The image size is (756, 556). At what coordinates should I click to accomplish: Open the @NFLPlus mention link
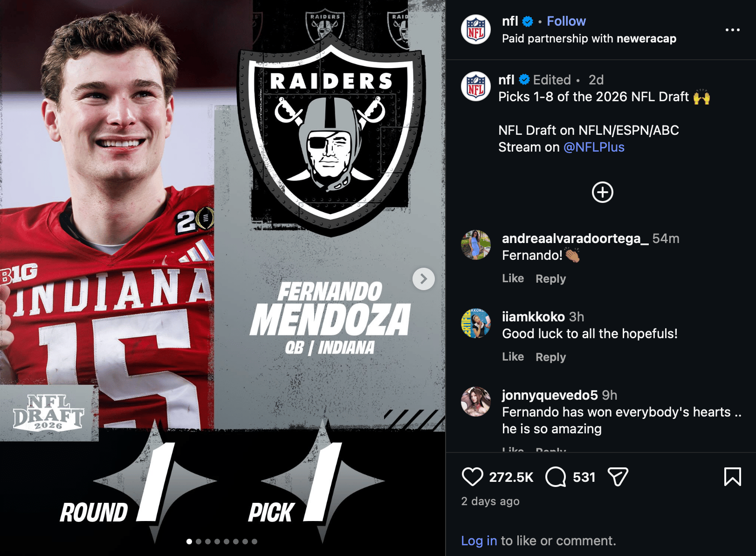(x=593, y=147)
